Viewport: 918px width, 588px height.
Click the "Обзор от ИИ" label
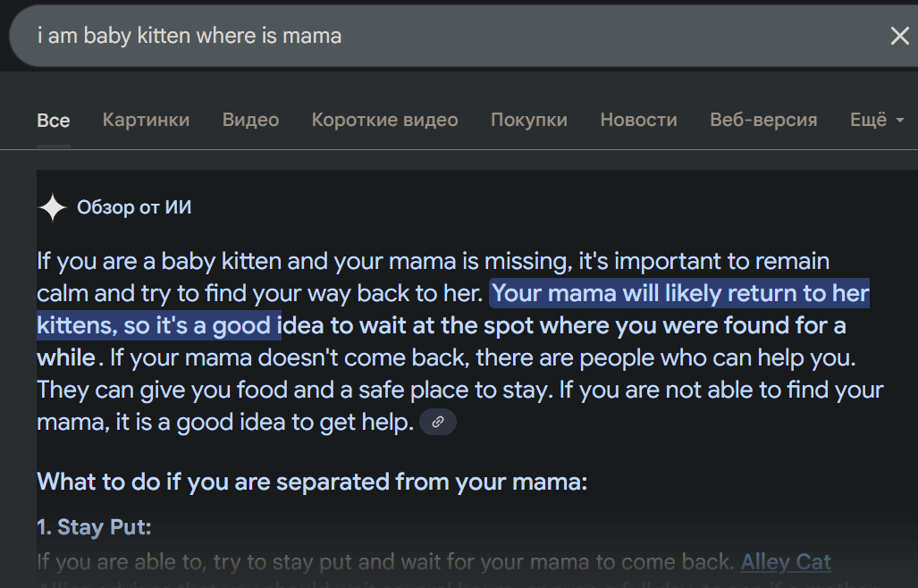click(134, 208)
